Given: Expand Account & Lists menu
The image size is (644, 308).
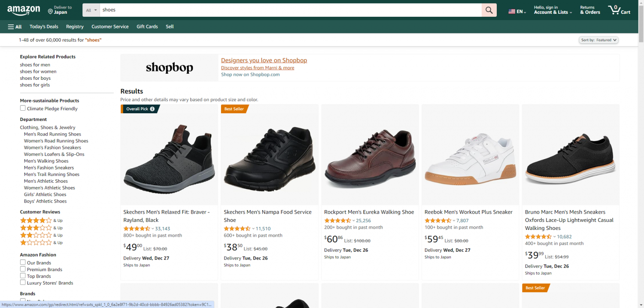Looking at the screenshot, I should click(x=553, y=10).
